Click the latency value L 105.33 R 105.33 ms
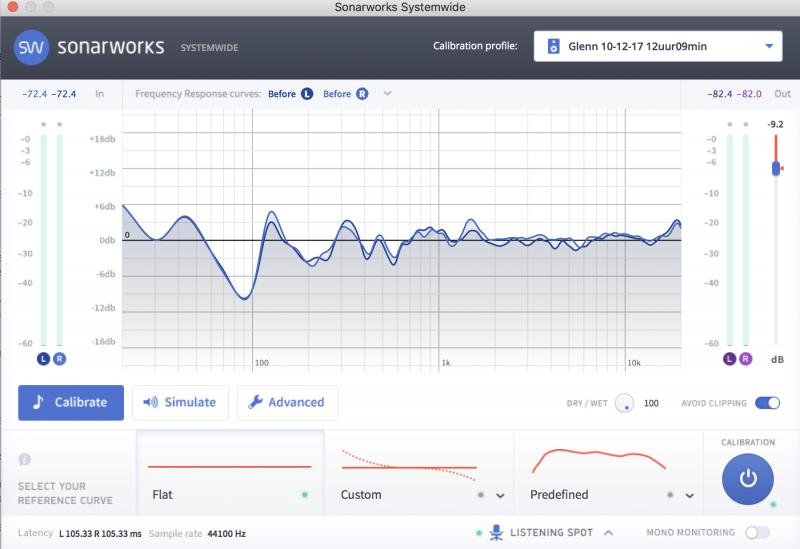 [100, 534]
